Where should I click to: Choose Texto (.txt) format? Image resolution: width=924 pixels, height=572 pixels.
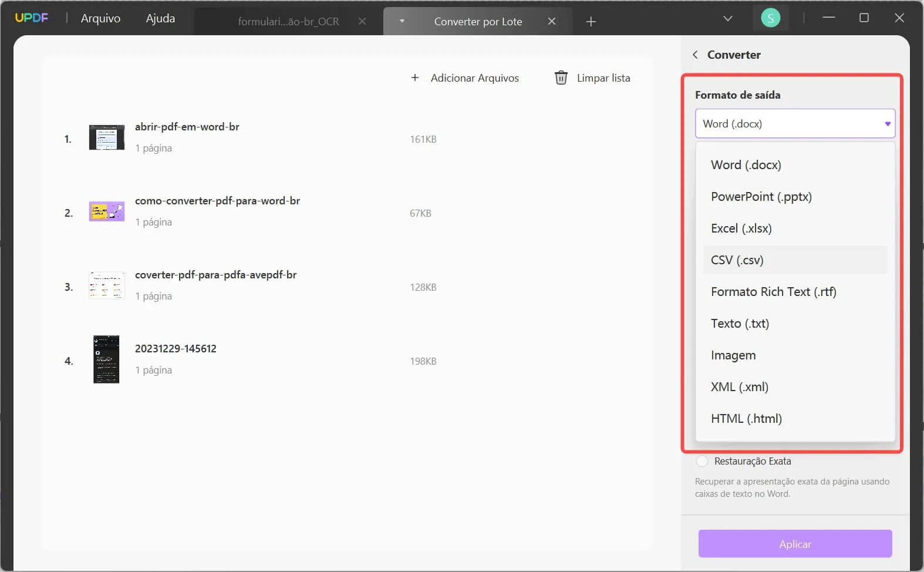(x=795, y=323)
